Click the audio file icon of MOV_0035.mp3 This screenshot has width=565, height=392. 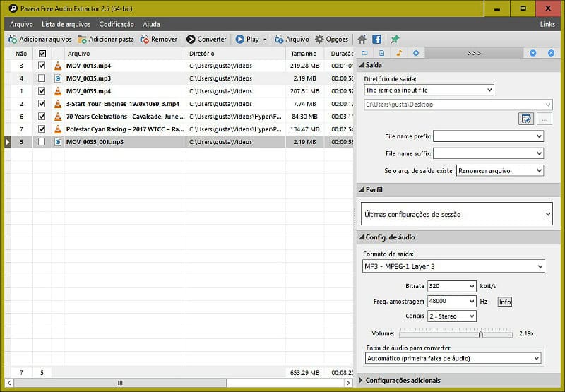point(58,78)
